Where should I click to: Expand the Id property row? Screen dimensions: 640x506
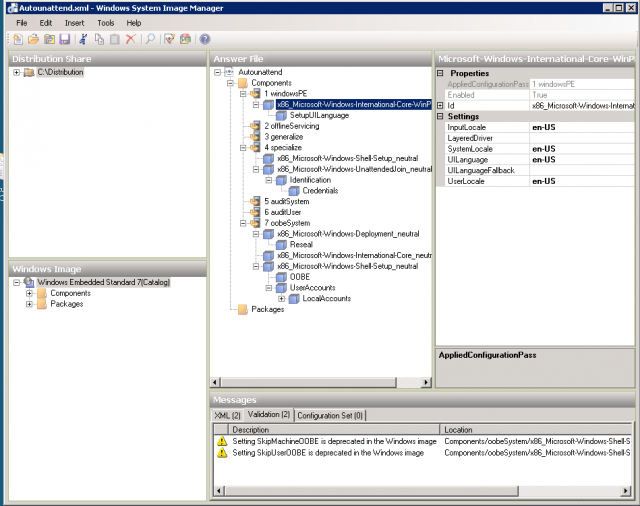click(x=440, y=105)
